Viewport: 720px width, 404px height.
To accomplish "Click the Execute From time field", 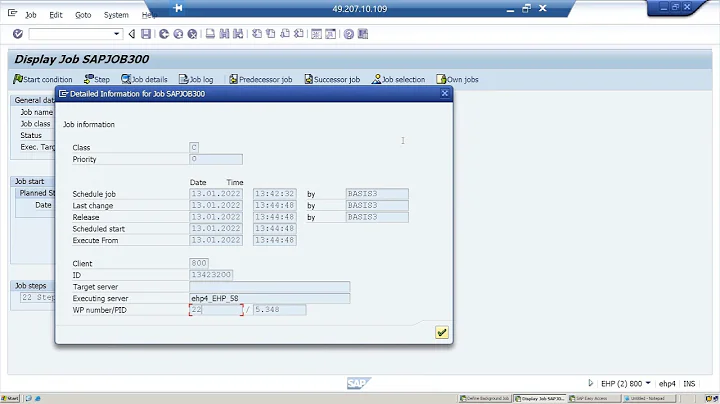I will pos(275,240).
